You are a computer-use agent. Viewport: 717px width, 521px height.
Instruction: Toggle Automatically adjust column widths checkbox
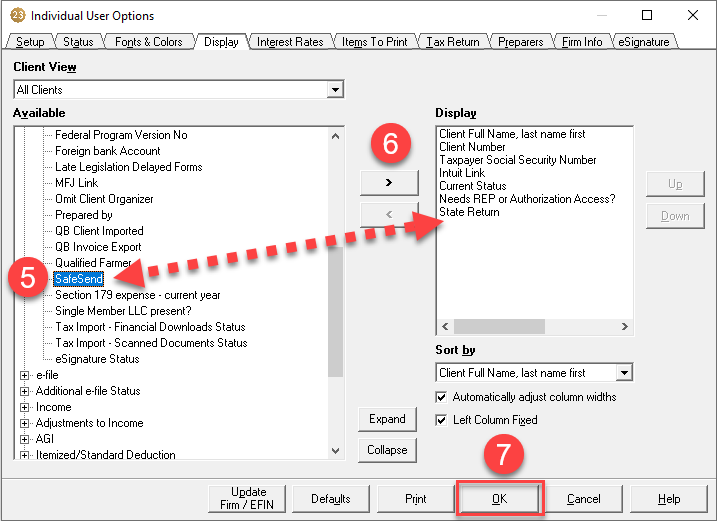(x=443, y=397)
